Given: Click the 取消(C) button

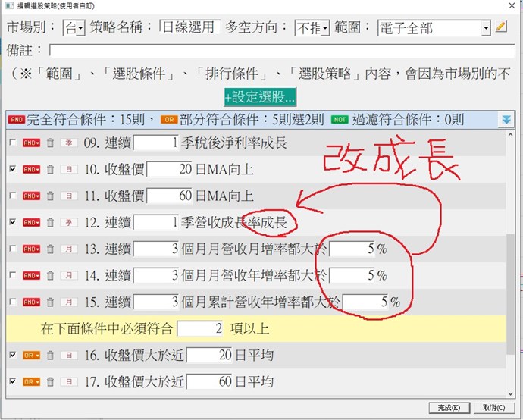Looking at the screenshot, I should pos(494,408).
